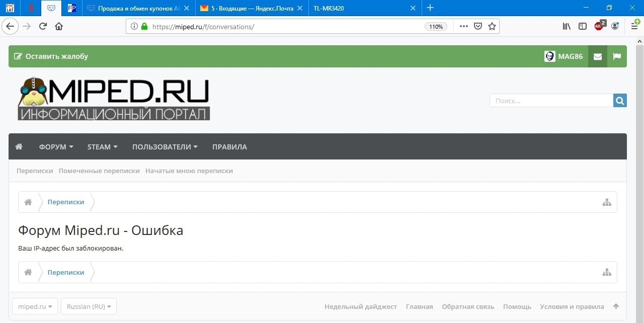644x323 pixels.
Task: Open Главная footer link
Action: coord(420,306)
